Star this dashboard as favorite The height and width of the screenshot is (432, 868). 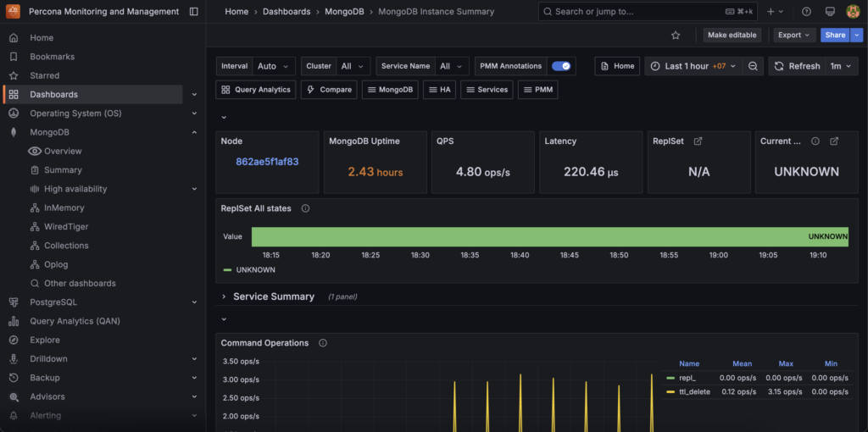point(676,35)
